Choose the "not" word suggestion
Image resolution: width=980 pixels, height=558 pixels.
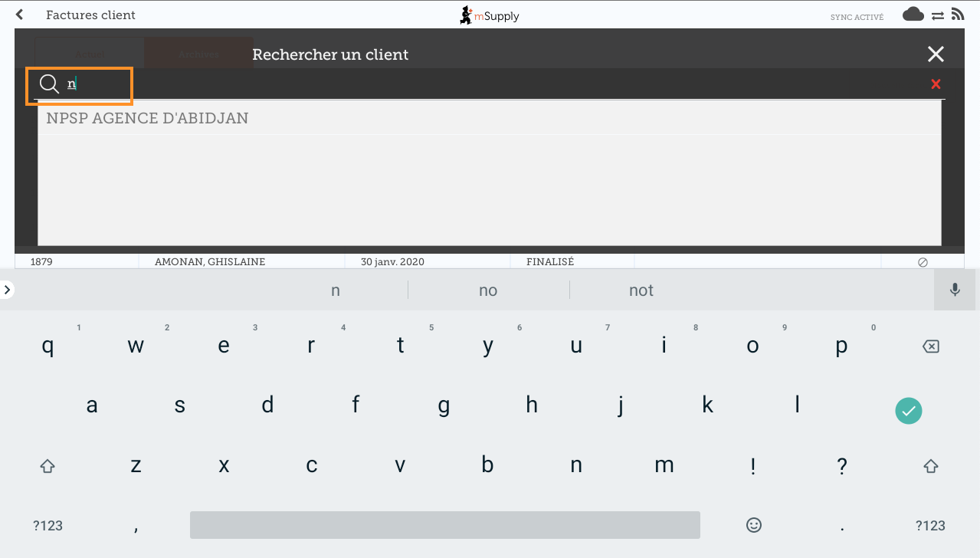click(641, 290)
